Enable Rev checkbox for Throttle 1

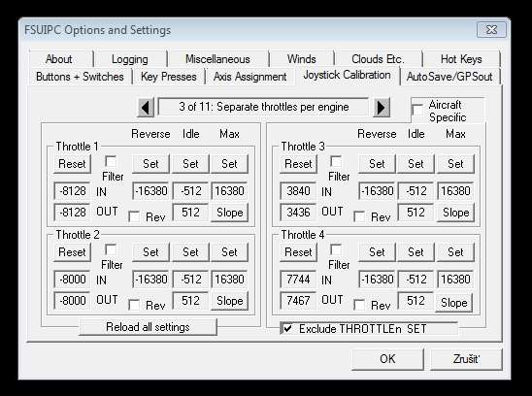[134, 216]
